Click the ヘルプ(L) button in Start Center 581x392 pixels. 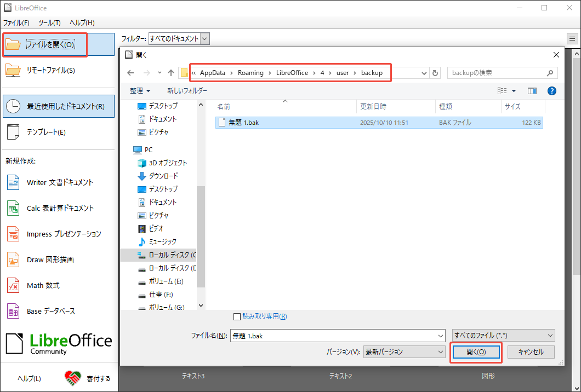point(29,379)
